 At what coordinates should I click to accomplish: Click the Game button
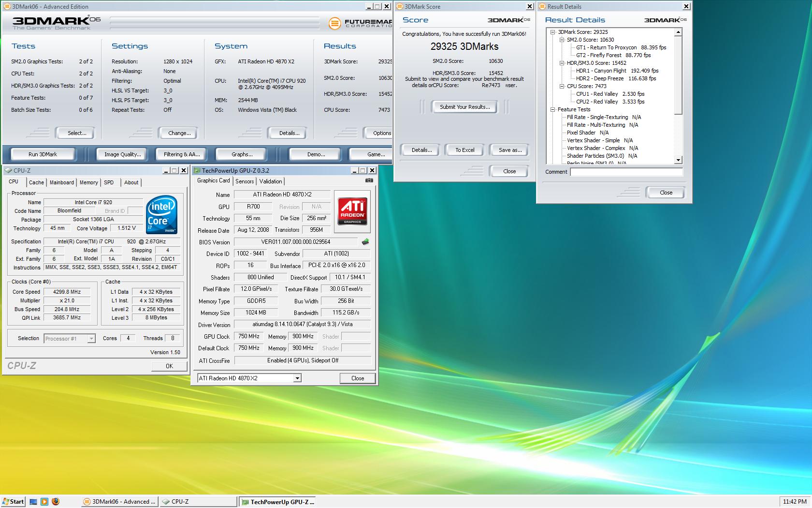click(x=371, y=154)
